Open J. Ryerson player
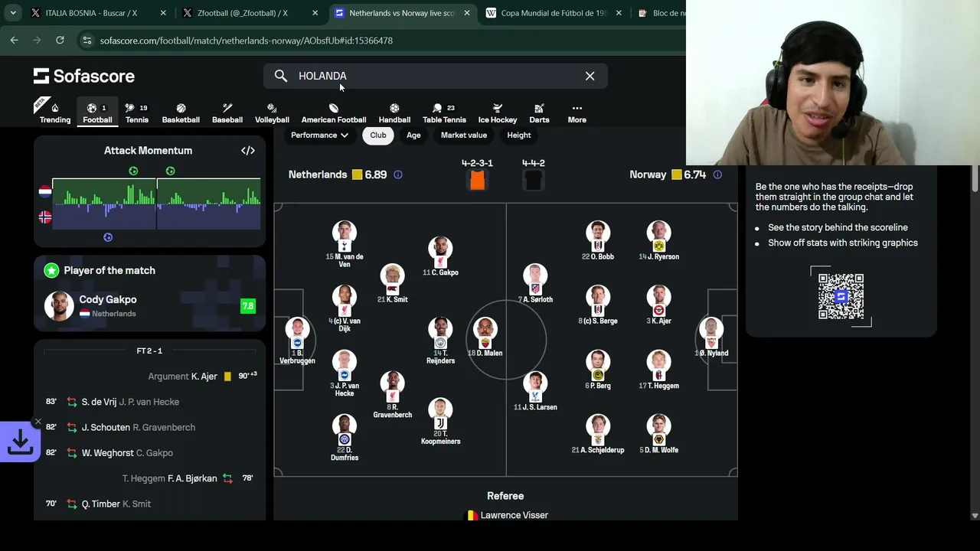Screen dimensions: 980x551 tap(658, 240)
